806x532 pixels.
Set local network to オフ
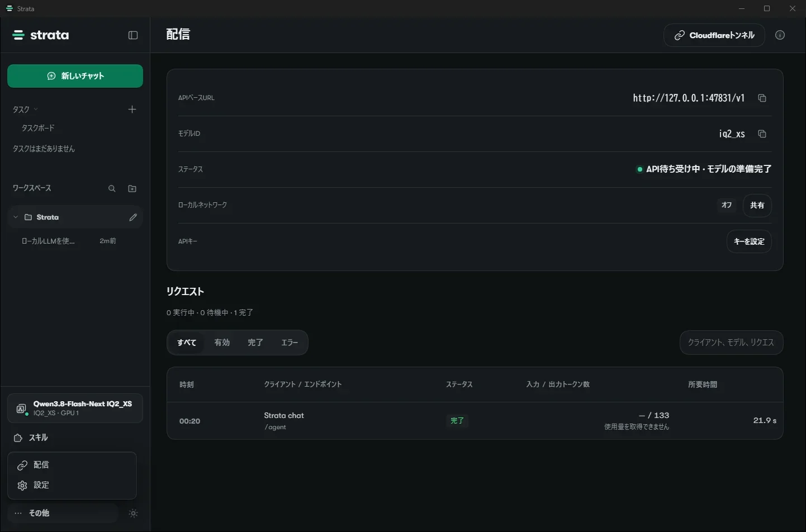click(x=727, y=205)
